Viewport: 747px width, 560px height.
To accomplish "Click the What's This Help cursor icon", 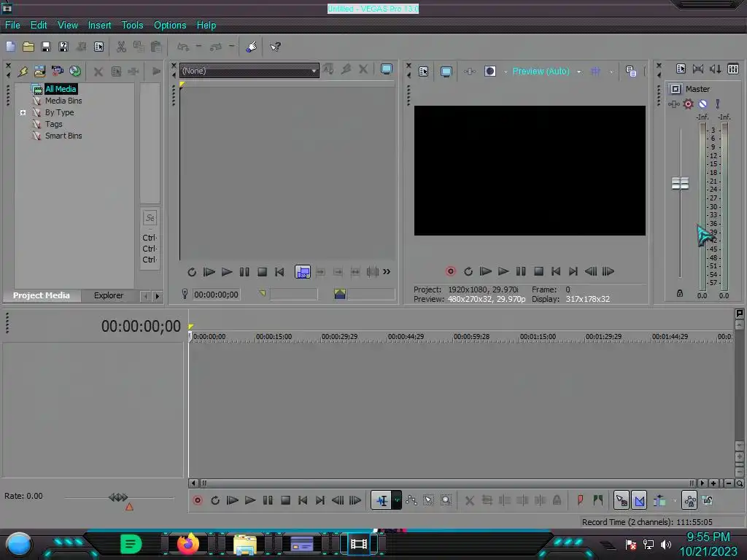I will tap(275, 46).
